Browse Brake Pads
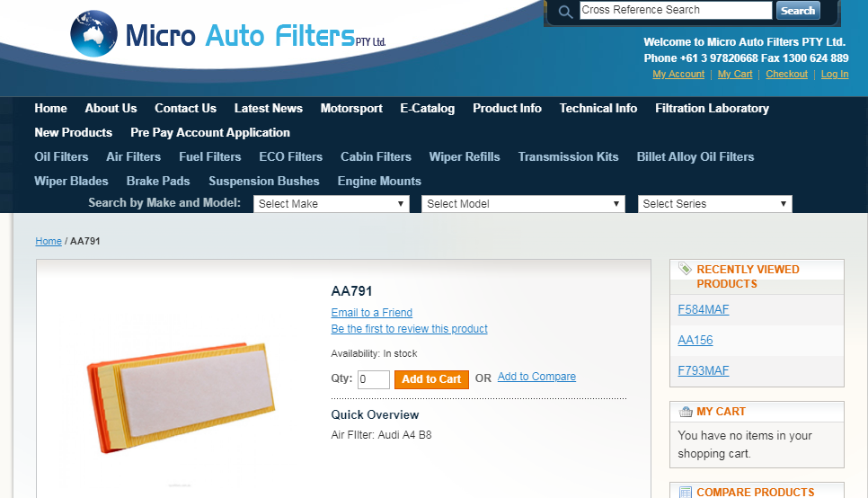This screenshot has width=868, height=498. click(158, 182)
